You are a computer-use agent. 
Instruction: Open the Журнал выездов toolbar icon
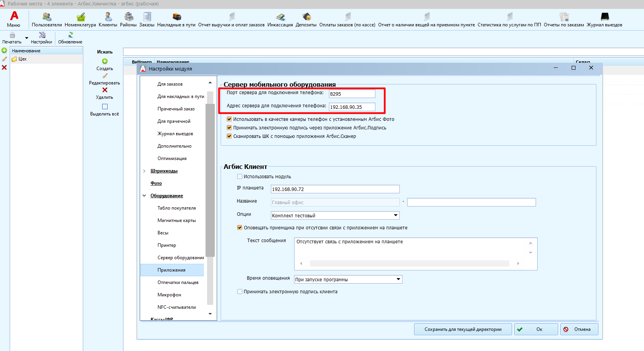[x=605, y=17]
